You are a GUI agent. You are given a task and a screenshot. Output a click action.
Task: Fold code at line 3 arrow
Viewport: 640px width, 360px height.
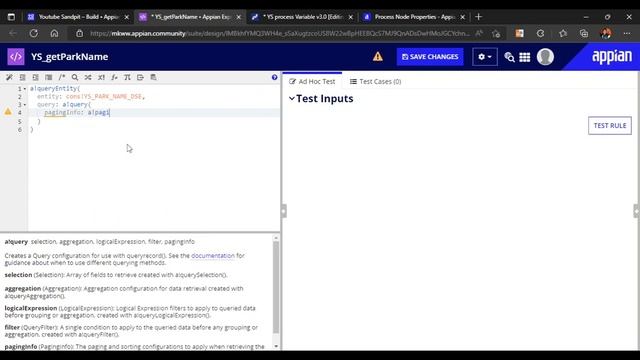pos(24,105)
